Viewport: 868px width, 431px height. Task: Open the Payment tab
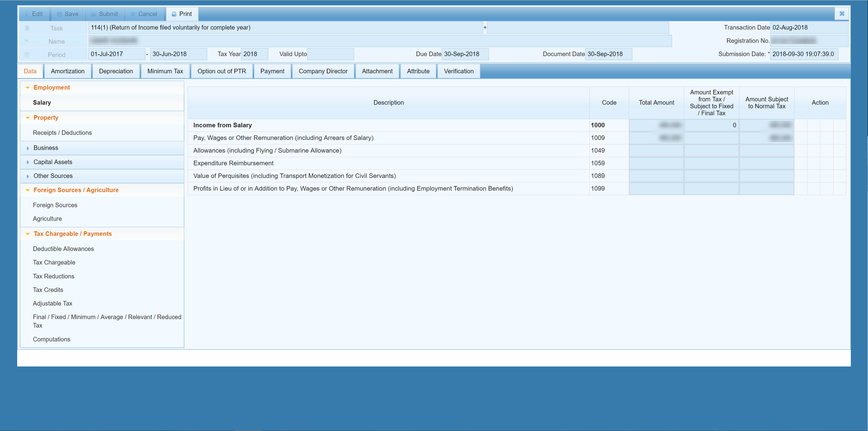(x=272, y=71)
